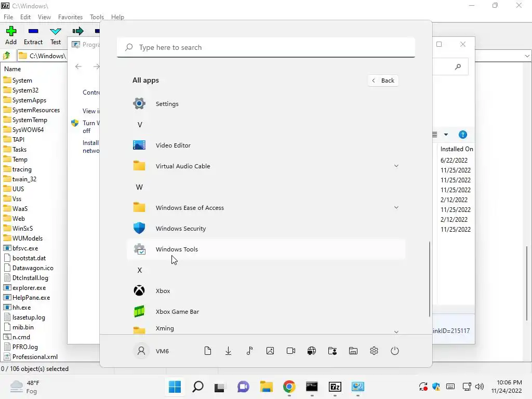
Task: Open the File menu in 7-Zip
Action: (8, 17)
